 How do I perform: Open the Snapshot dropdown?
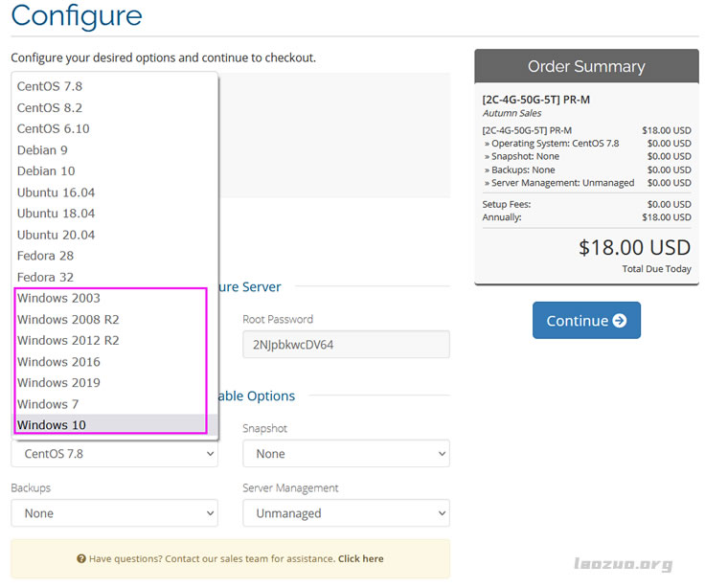click(346, 454)
